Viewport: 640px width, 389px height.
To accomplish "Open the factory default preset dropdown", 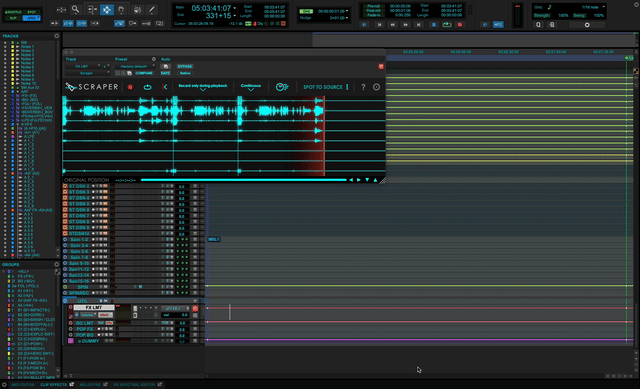I will point(135,66).
